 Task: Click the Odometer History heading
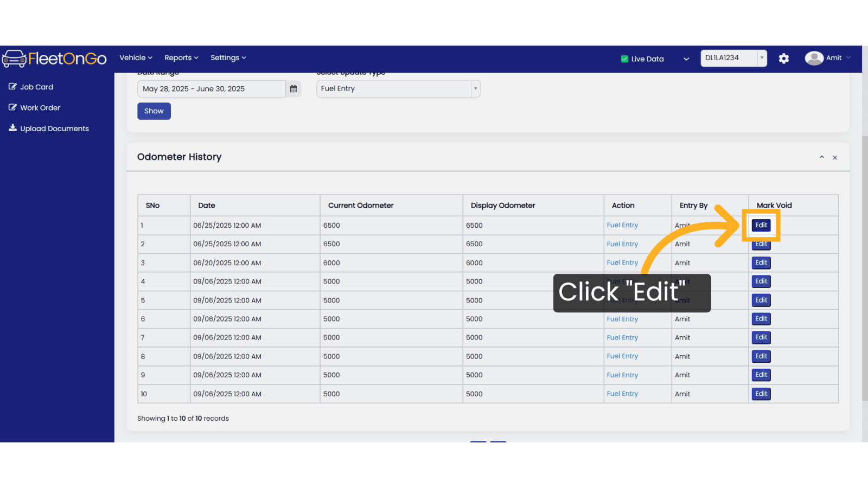[x=179, y=157]
